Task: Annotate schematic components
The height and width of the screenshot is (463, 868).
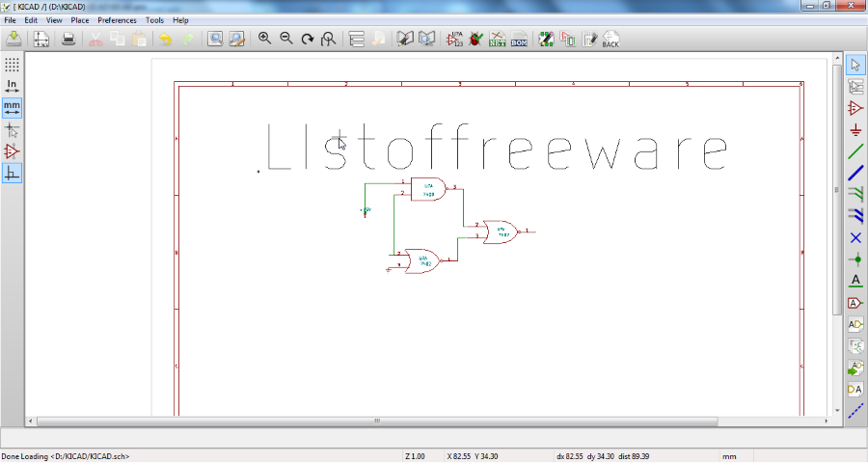Action: [454, 39]
